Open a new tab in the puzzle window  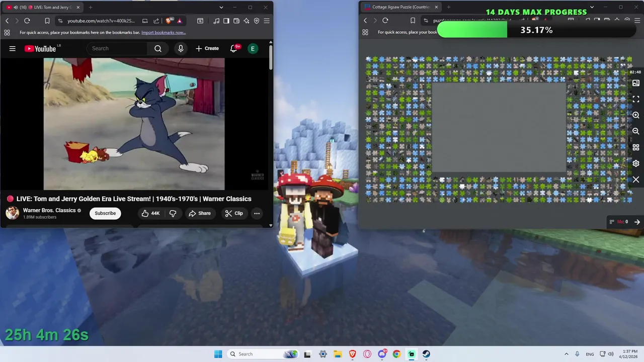pyautogui.click(x=448, y=7)
